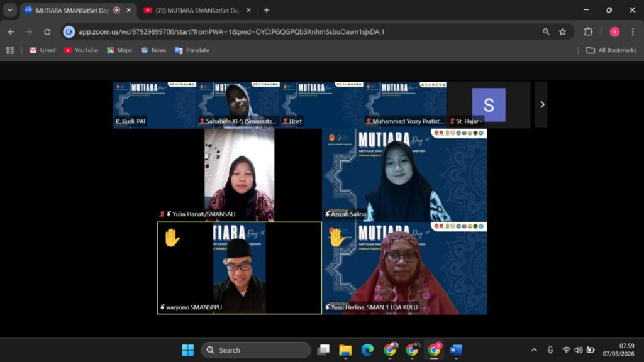Open the Chrome three-dot menu
The width and height of the screenshot is (644, 362).
(633, 32)
